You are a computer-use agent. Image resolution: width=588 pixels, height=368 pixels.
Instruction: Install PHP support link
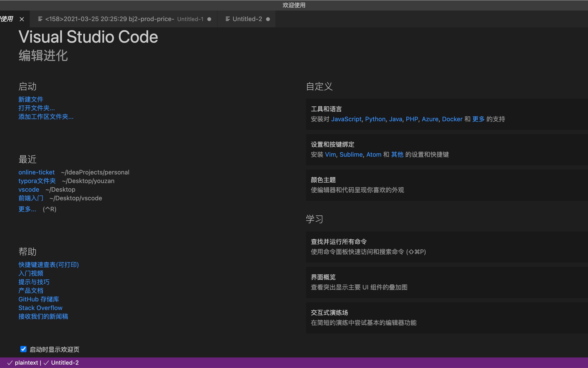click(412, 119)
